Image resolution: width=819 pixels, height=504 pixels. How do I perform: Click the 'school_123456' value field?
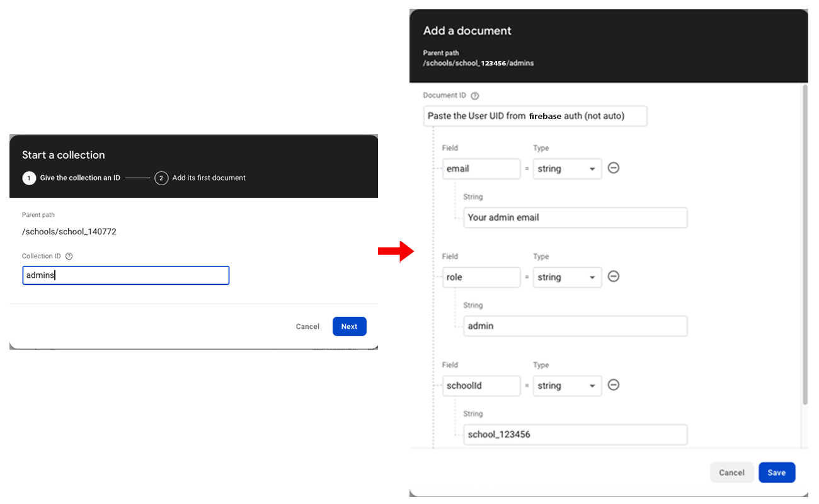[x=575, y=434]
